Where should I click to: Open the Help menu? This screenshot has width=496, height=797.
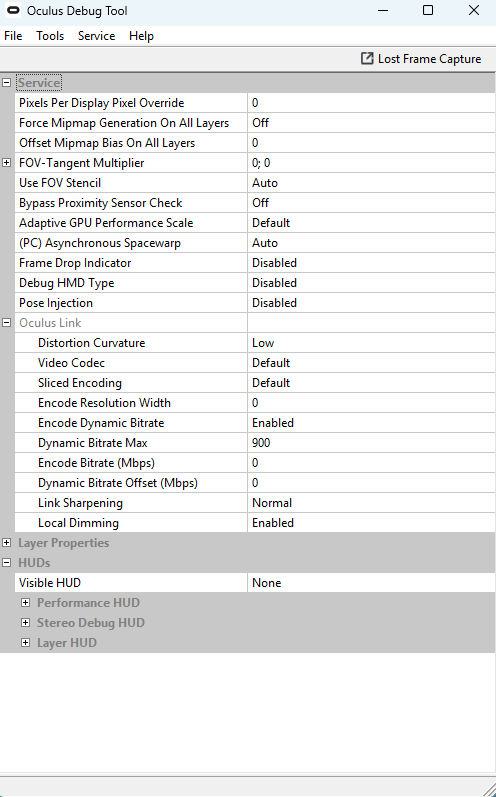click(141, 36)
